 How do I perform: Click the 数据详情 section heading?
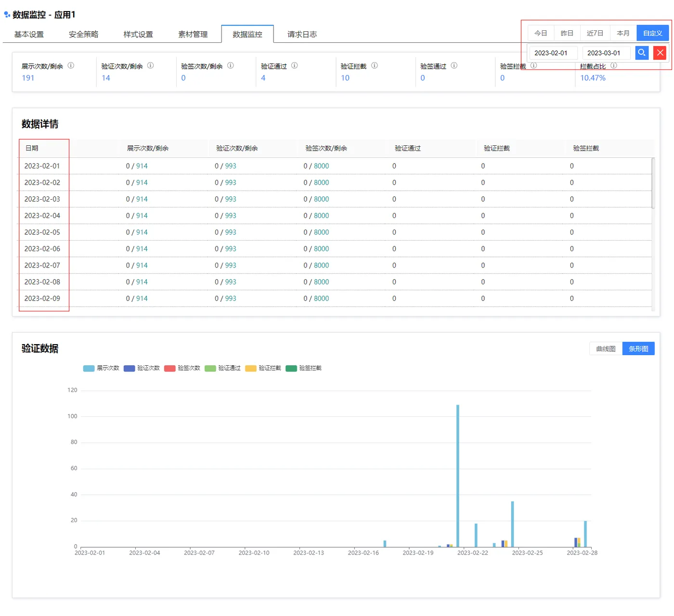[x=40, y=124]
